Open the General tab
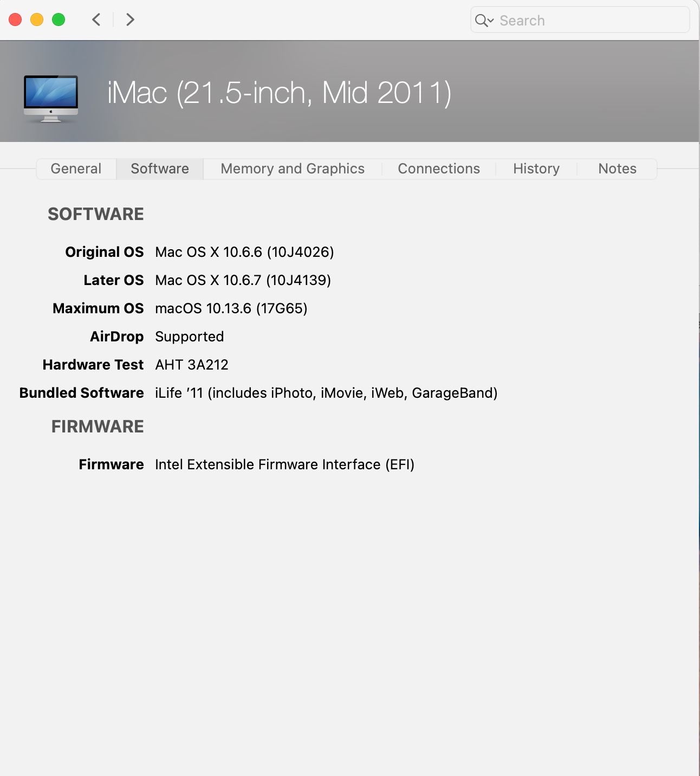 [76, 169]
